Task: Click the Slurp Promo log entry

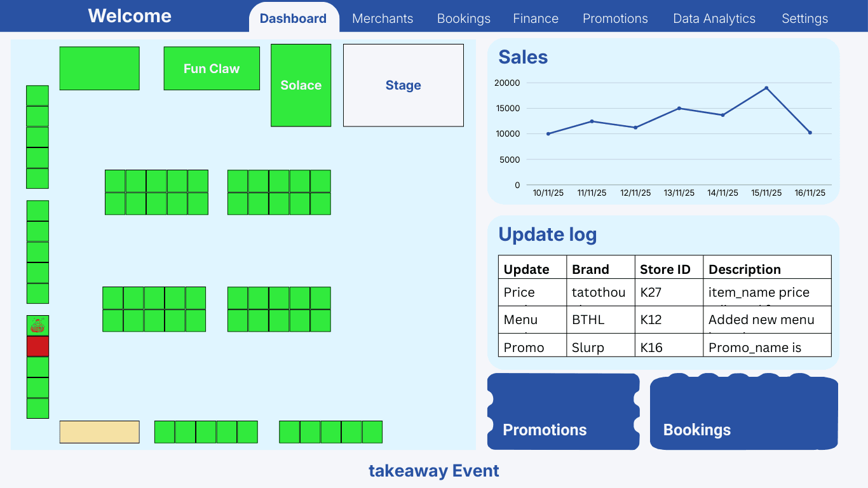Action: point(664,347)
